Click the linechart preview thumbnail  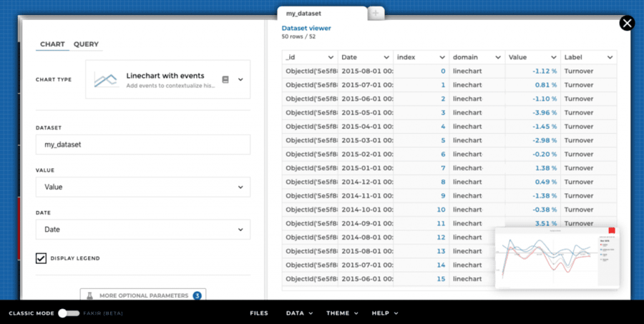(556, 257)
